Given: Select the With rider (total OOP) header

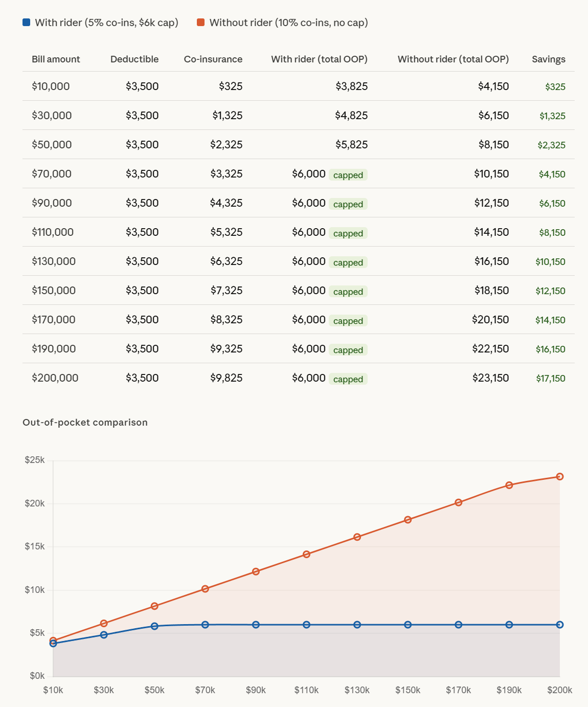Looking at the screenshot, I should pyautogui.click(x=320, y=59).
